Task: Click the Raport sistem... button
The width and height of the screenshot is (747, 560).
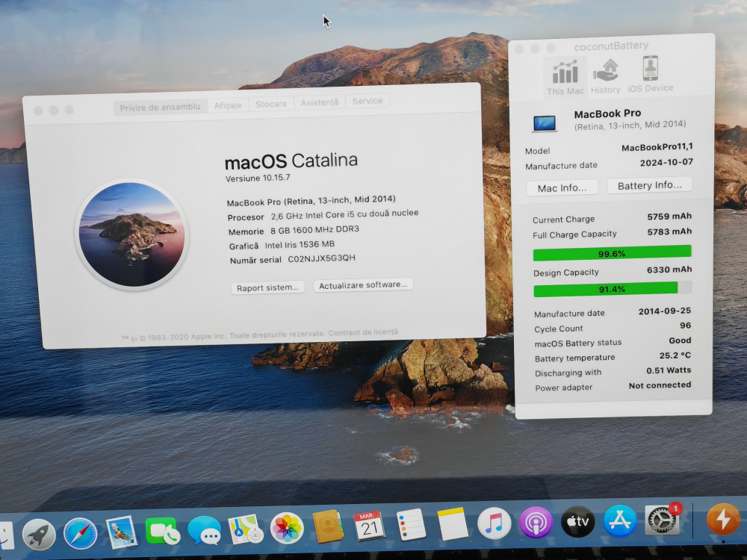Action: pyautogui.click(x=267, y=287)
